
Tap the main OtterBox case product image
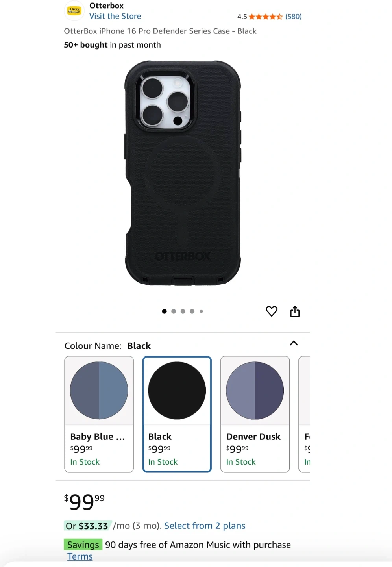(x=183, y=173)
